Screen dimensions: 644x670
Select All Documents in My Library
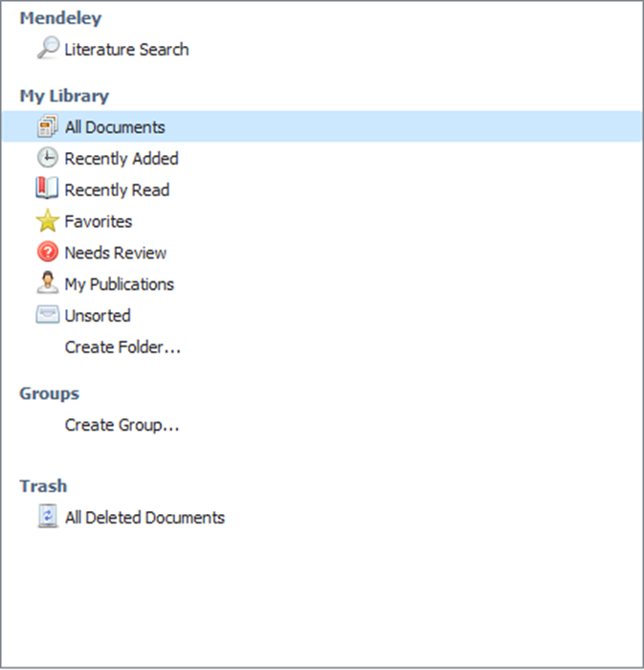[322, 126]
